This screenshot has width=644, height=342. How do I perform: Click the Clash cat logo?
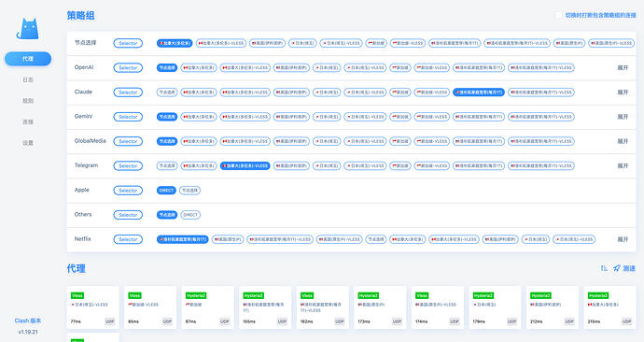coord(28,29)
